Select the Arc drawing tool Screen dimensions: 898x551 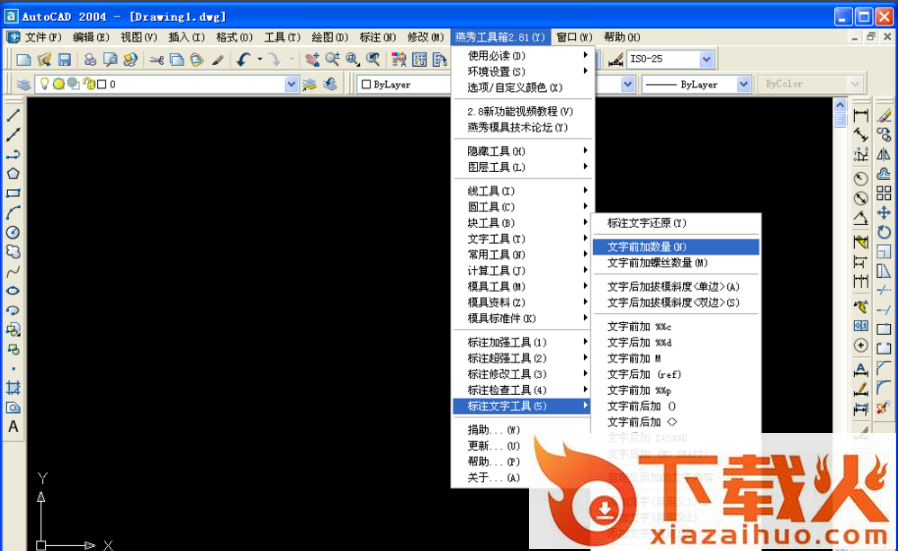13,212
